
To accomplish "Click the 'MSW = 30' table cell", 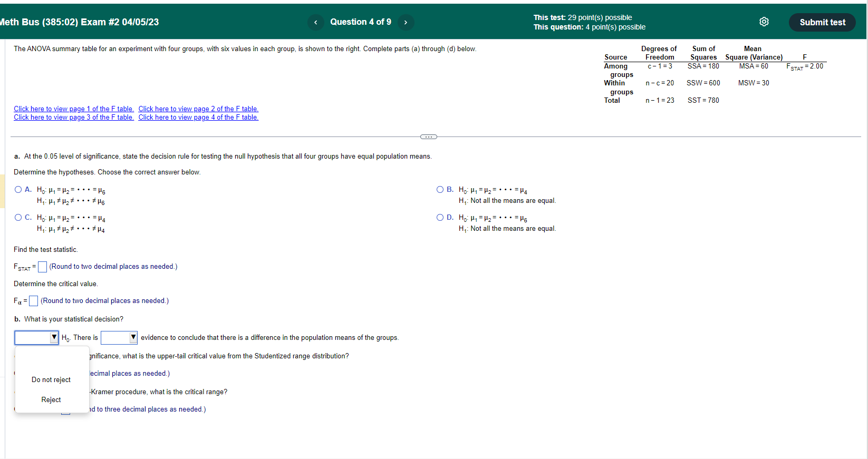I will pyautogui.click(x=754, y=83).
